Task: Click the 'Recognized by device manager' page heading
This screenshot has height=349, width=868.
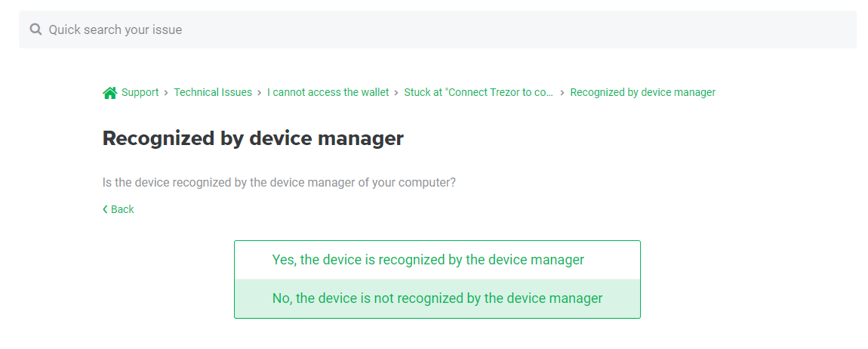Action: point(253,138)
